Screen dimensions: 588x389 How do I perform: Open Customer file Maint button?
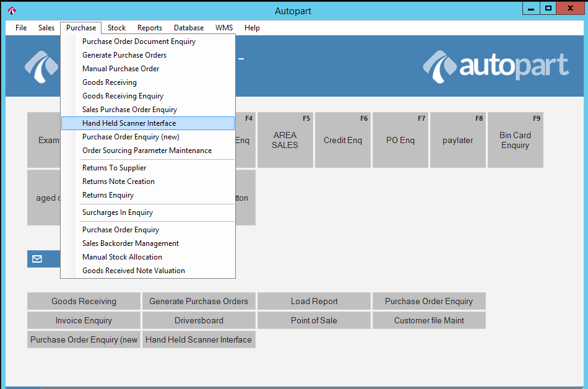pos(429,320)
